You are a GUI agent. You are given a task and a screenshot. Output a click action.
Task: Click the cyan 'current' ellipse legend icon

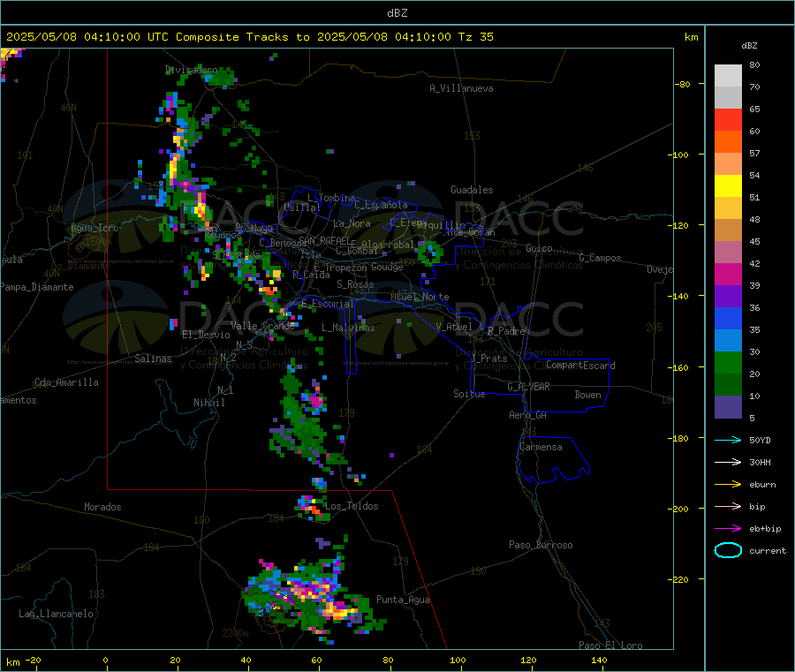(x=728, y=550)
